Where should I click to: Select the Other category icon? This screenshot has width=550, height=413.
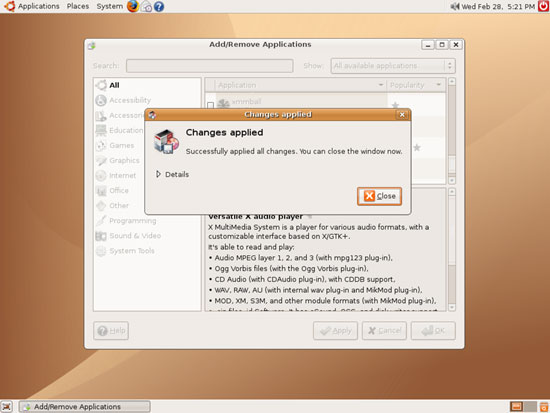point(101,206)
